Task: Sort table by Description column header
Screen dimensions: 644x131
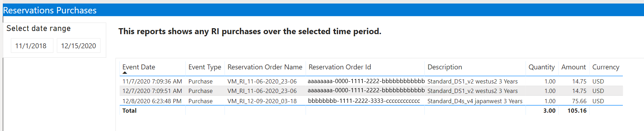Action: pos(444,67)
